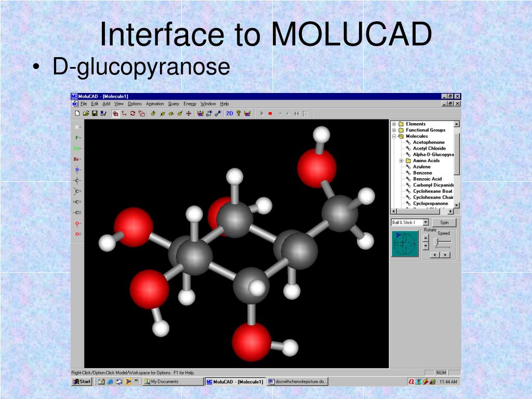Click the teal rotation trackball control
532x399 pixels.
pyautogui.click(x=405, y=244)
